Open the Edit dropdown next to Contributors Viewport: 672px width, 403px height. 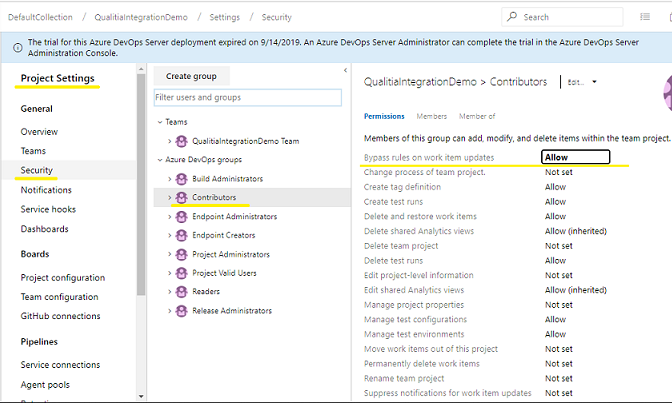pos(594,82)
